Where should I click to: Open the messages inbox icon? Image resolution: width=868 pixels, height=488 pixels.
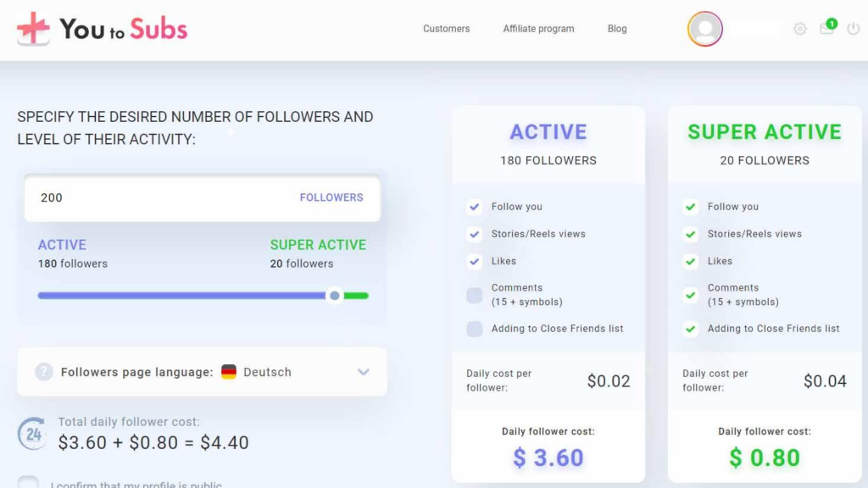coord(827,28)
